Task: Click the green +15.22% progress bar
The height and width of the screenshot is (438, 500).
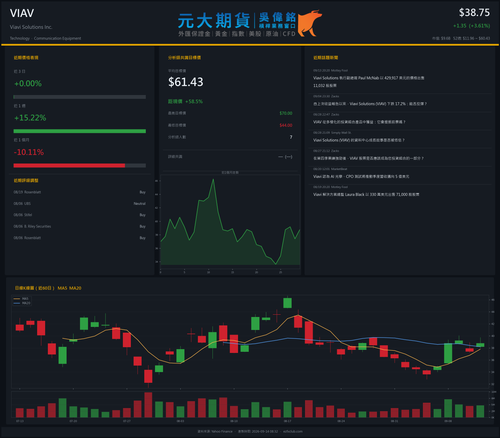Action: tap(80, 131)
